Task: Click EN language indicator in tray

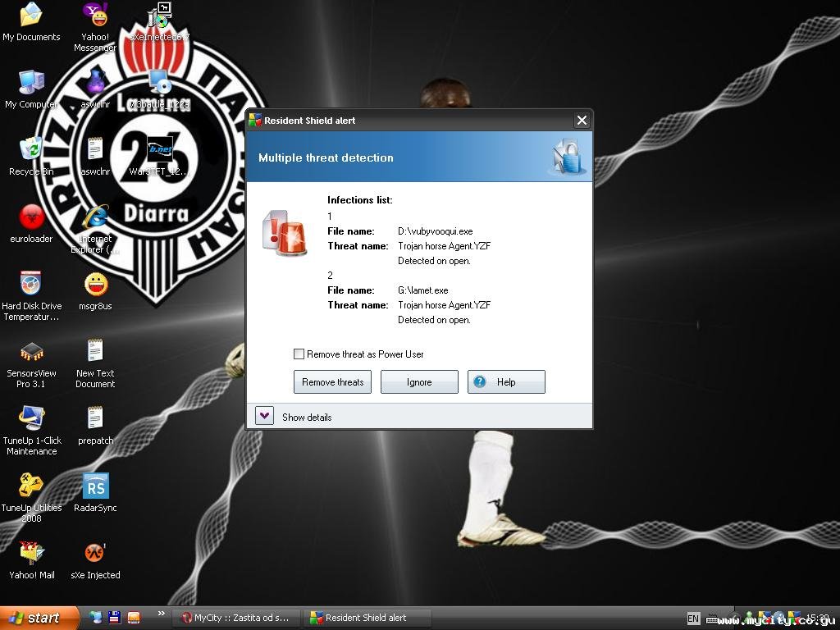Action: pyautogui.click(x=693, y=619)
